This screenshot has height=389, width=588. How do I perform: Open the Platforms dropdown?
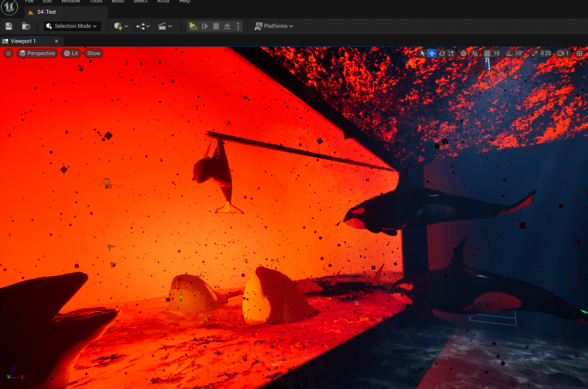(274, 26)
